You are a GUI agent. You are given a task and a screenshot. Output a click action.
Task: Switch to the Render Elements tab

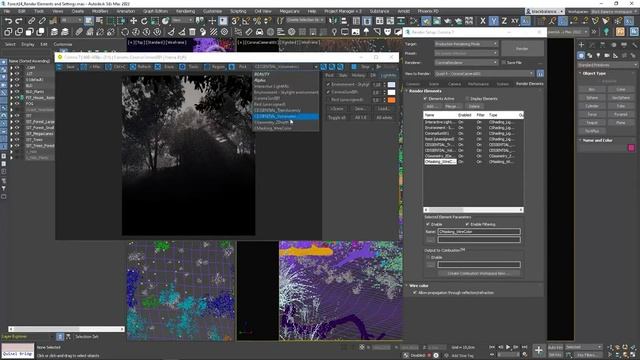click(529, 84)
